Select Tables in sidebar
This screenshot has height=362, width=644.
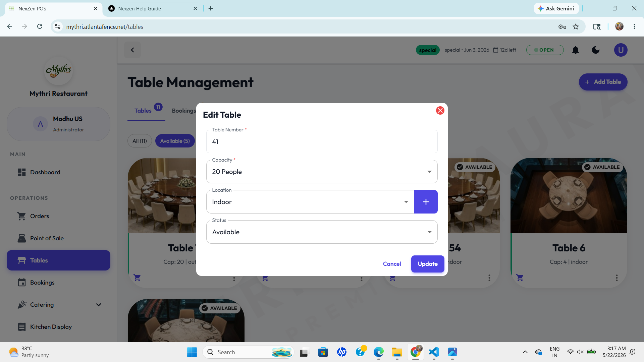point(58,260)
